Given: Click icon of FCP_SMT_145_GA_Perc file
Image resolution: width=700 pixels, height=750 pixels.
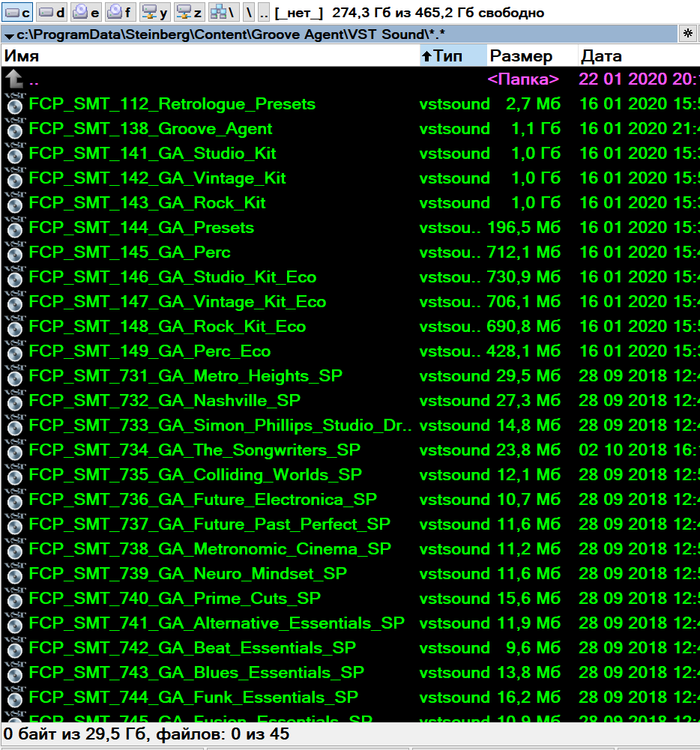Looking at the screenshot, I should click(x=14, y=252).
